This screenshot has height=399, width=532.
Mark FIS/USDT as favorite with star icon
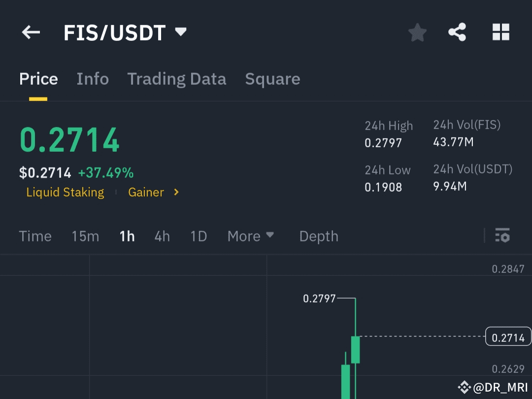[x=417, y=32]
